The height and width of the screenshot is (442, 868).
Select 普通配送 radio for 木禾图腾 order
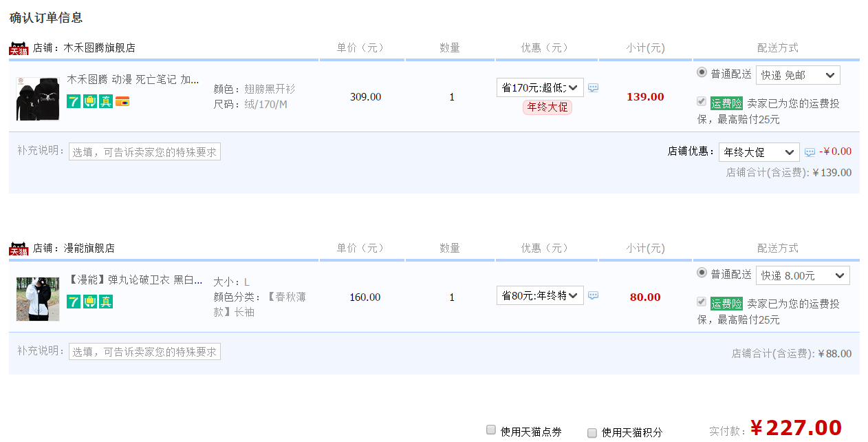pos(702,72)
